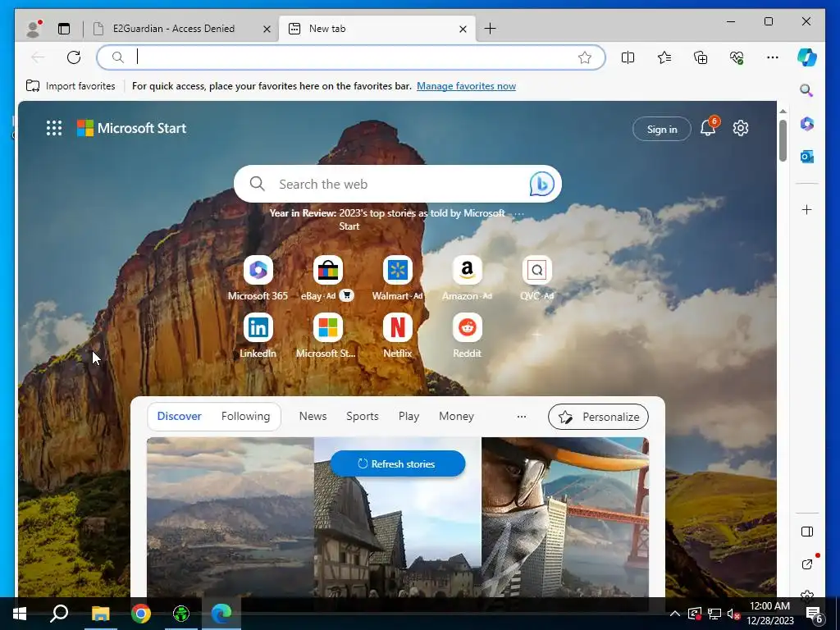Open the masked figure story thumbnail
Viewport: 840px width, 630px height.
(565, 517)
